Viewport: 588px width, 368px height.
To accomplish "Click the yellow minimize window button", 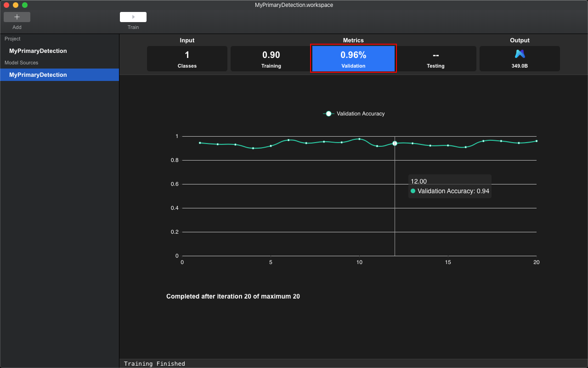I will tap(16, 5).
